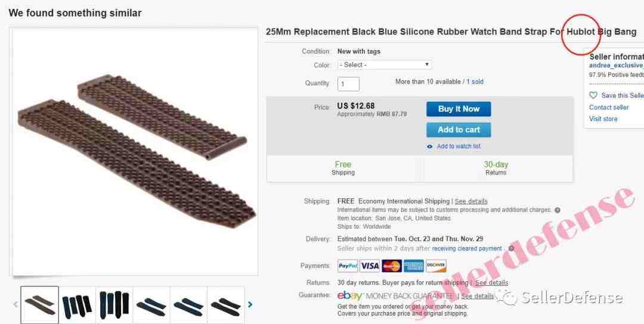
Task: Open shipping See details link
Action: [x=471, y=201]
